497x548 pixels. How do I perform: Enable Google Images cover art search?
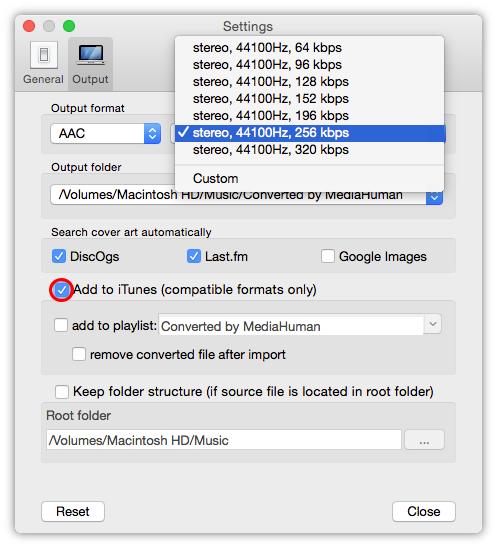[328, 256]
